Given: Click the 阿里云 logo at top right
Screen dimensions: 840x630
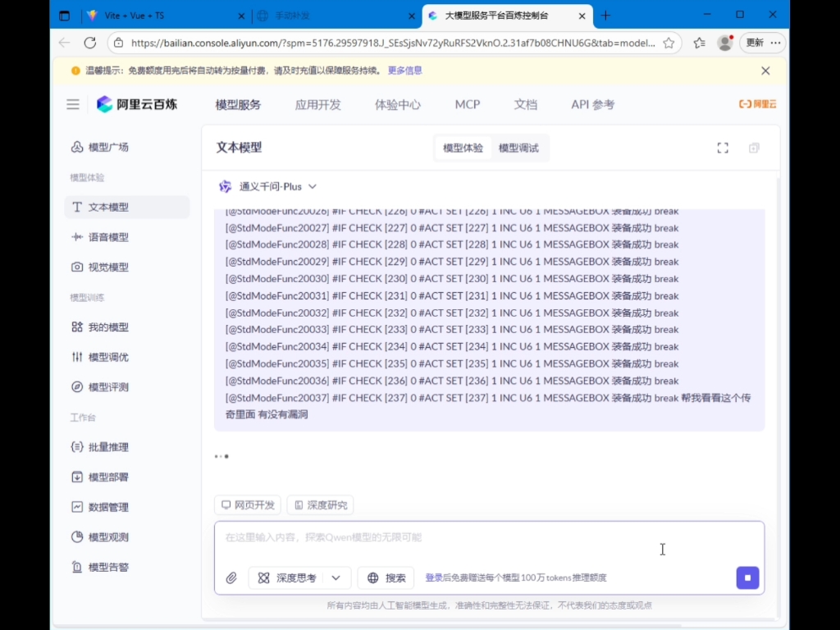Looking at the screenshot, I should [x=757, y=104].
